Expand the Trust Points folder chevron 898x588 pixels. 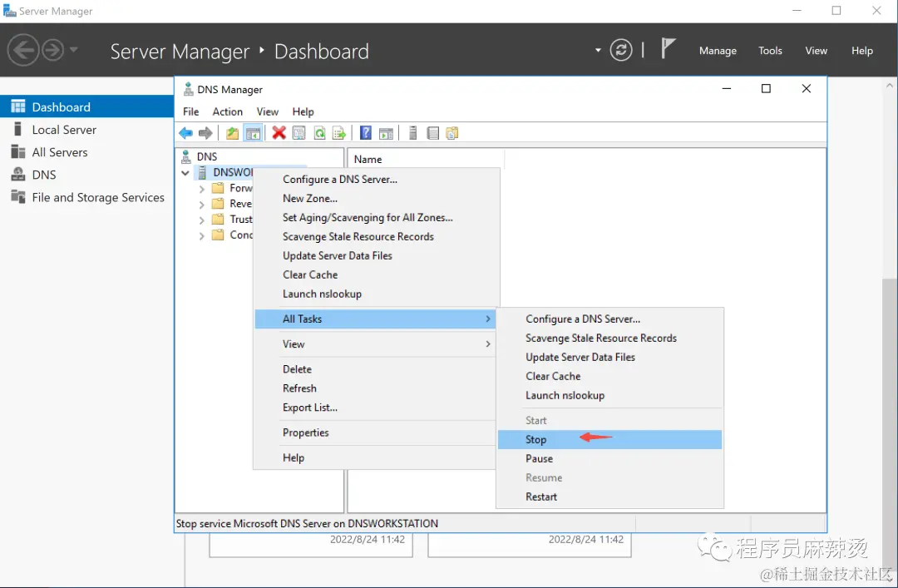point(201,220)
